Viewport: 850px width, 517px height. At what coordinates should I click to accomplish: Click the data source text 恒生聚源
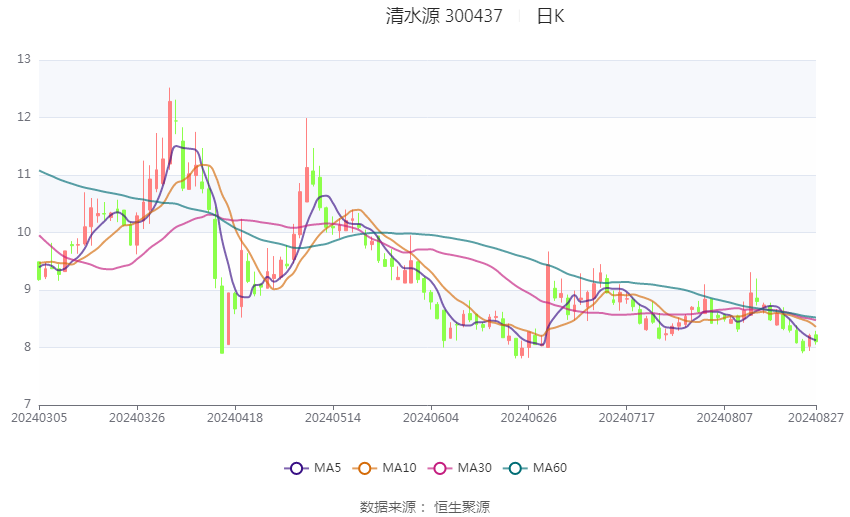[x=462, y=507]
